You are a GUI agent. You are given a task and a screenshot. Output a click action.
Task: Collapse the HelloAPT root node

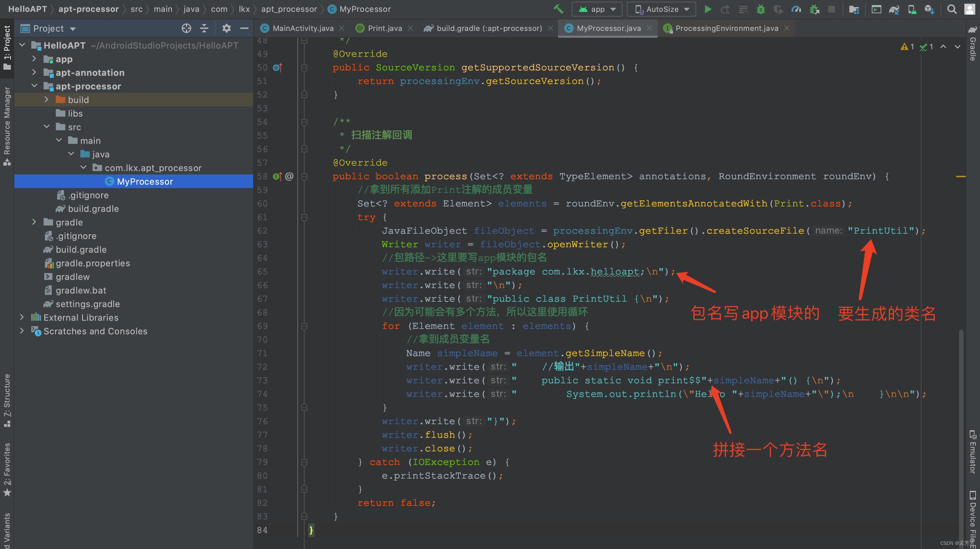pos(22,45)
